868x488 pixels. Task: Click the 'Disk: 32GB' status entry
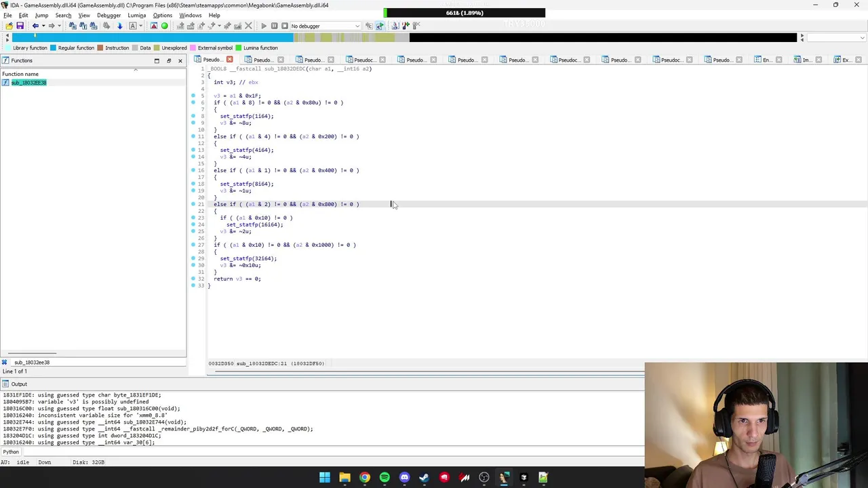point(89,462)
